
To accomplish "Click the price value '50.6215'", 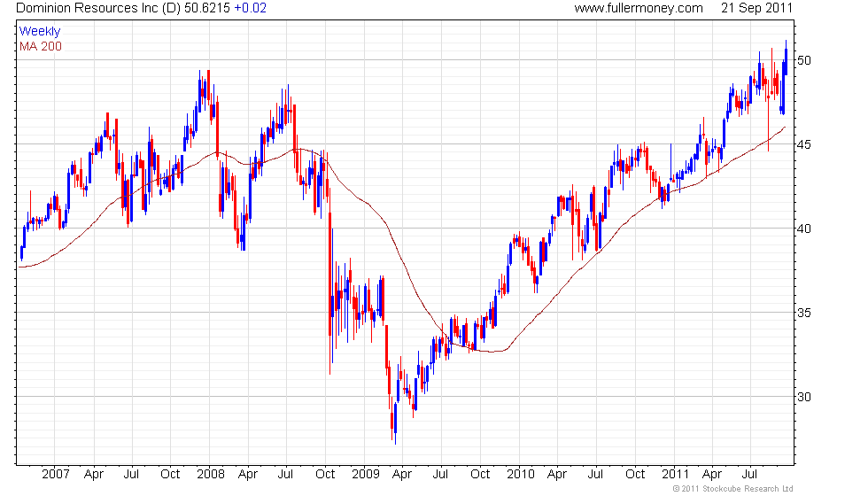I will pyautogui.click(x=207, y=8).
